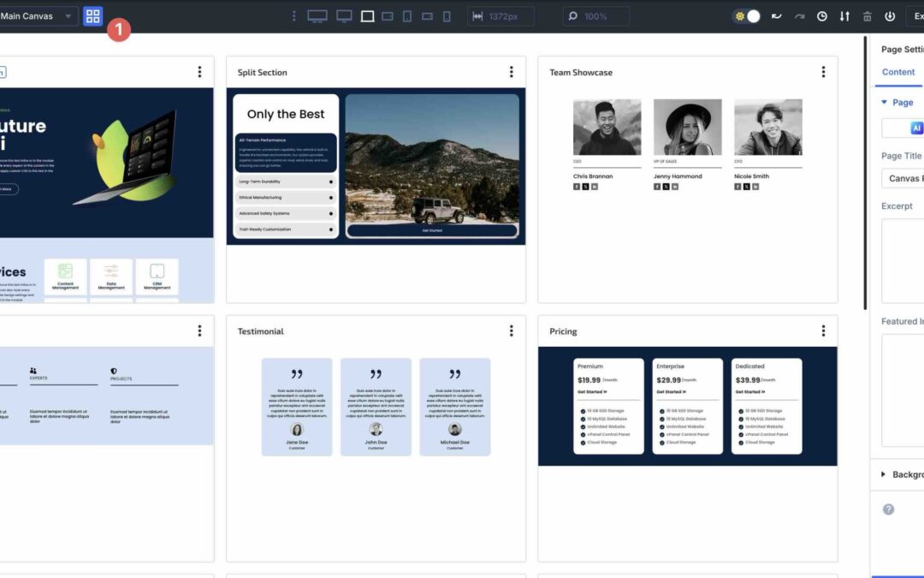Select the desktop preview mode icon
This screenshot has width=924, height=578.
point(317,15)
